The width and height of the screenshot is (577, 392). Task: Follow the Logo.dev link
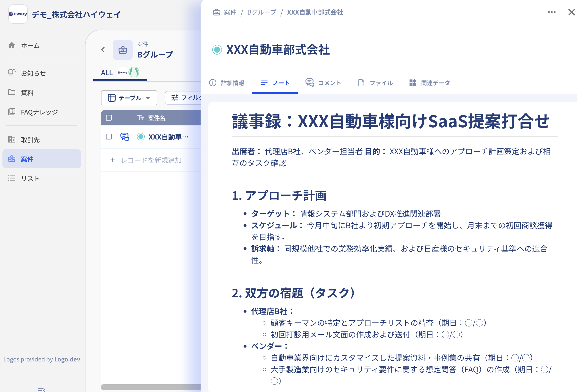67,359
